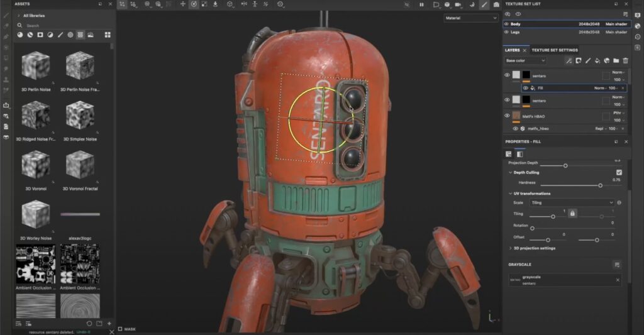Viewport: 644px width, 335px height.
Task: Dismiss the resource deleted notification
Action: 112,332
